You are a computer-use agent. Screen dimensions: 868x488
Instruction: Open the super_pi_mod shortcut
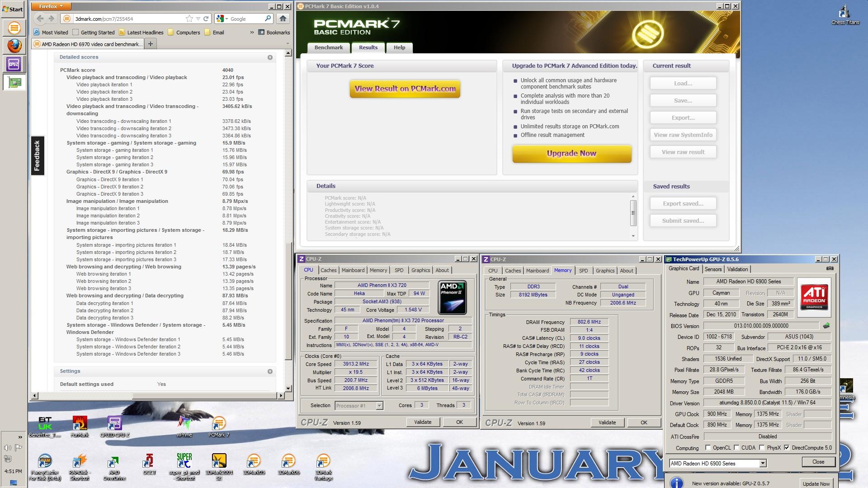click(184, 467)
